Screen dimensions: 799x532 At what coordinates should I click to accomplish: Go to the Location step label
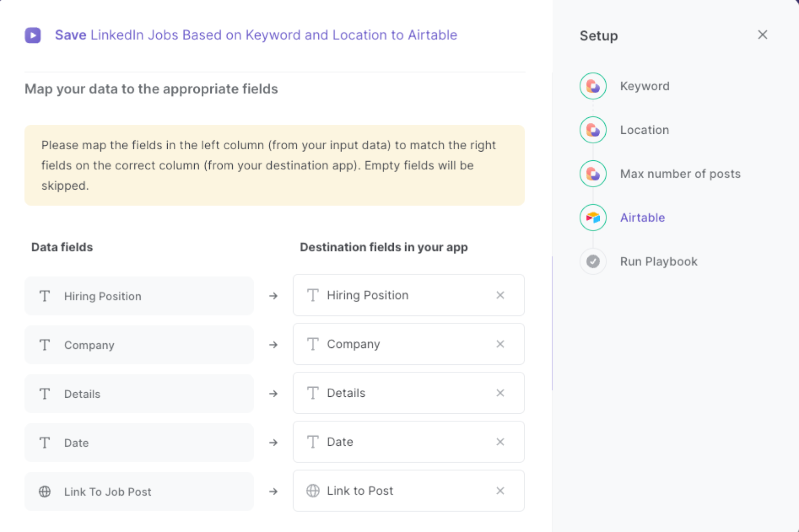pyautogui.click(x=644, y=130)
